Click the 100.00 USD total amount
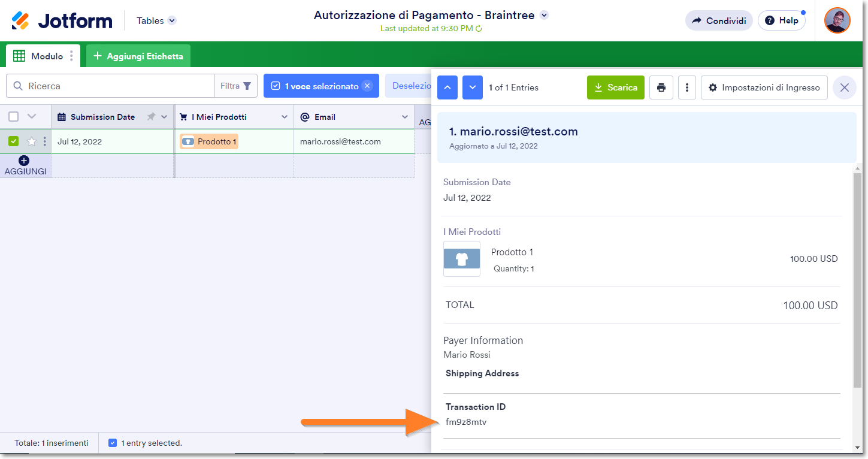The height and width of the screenshot is (459, 868). click(810, 306)
